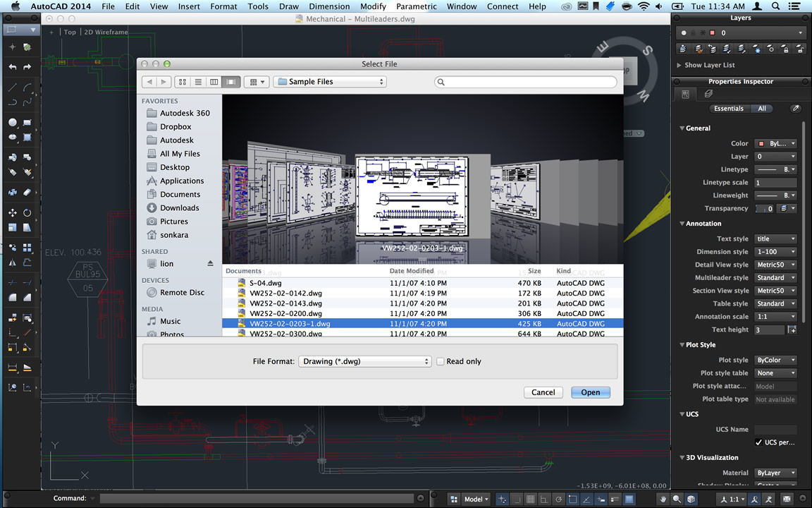The image size is (812, 508).
Task: Open the Dropbox folder in sidebar
Action: tap(176, 126)
